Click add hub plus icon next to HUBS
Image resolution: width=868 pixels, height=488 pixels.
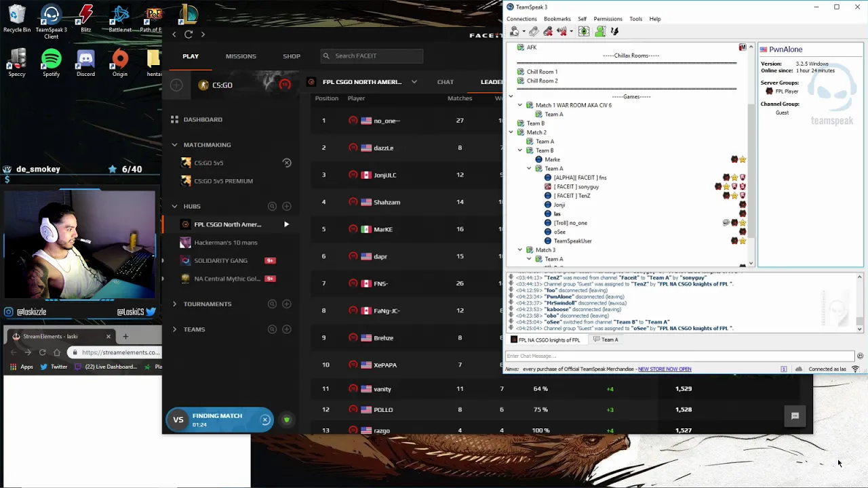286,206
